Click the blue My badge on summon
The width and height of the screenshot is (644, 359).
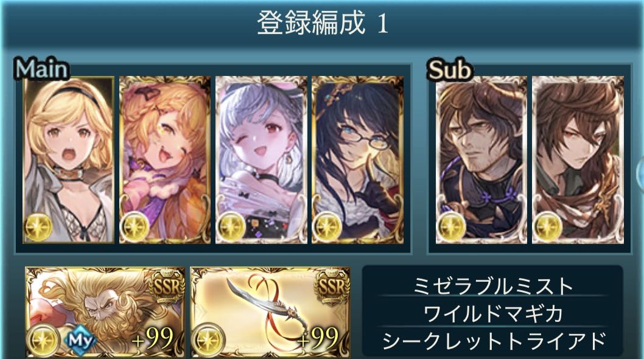(x=80, y=340)
